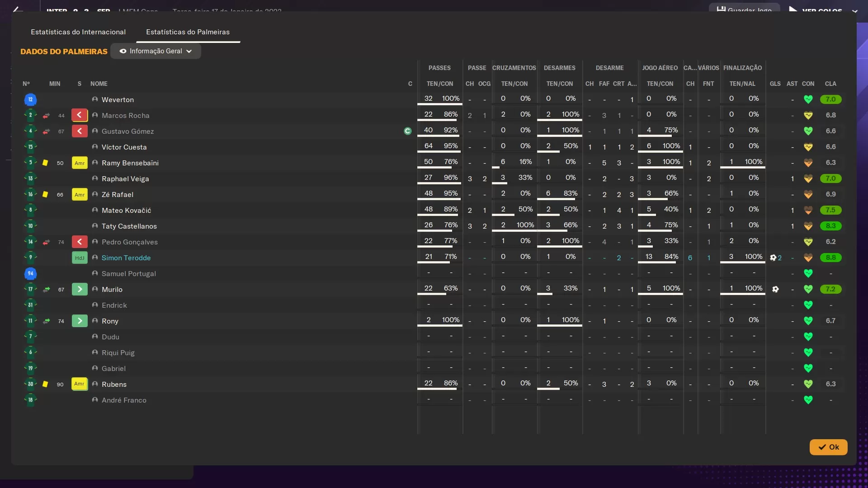Image resolution: width=868 pixels, height=488 pixels.
Task: Click Simon Terodde's 8.8 rating badge
Action: click(x=830, y=258)
